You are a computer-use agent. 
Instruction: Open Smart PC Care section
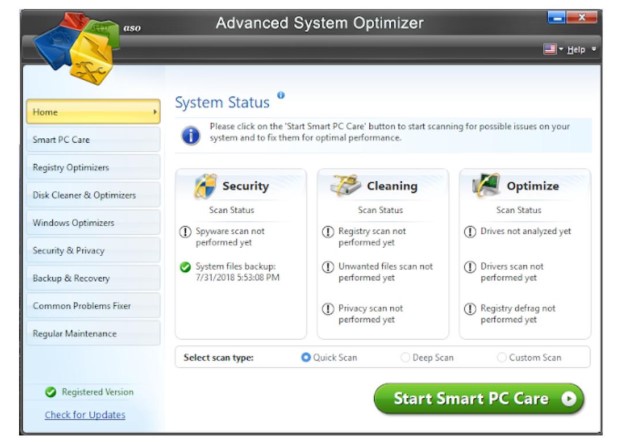coord(93,140)
